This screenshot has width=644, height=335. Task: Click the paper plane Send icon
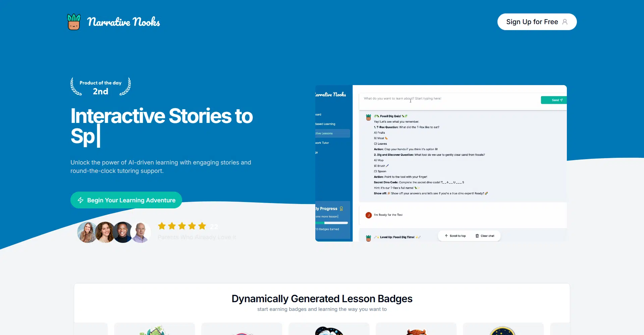tap(561, 100)
